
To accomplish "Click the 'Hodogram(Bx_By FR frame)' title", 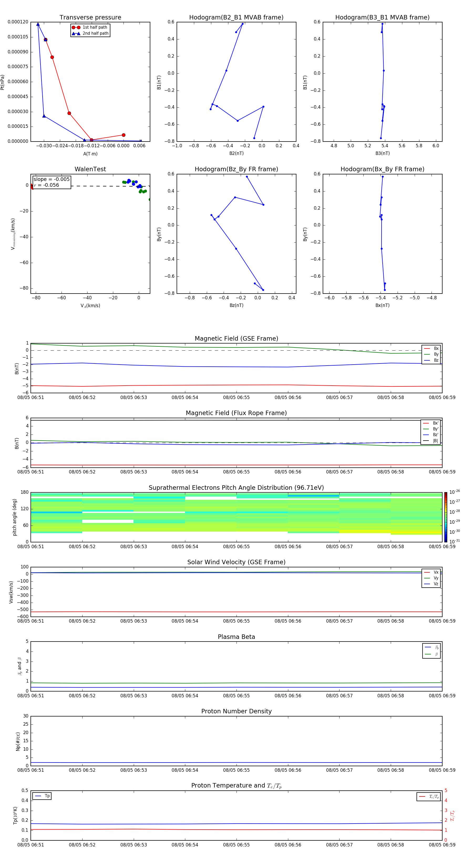I will point(382,169).
